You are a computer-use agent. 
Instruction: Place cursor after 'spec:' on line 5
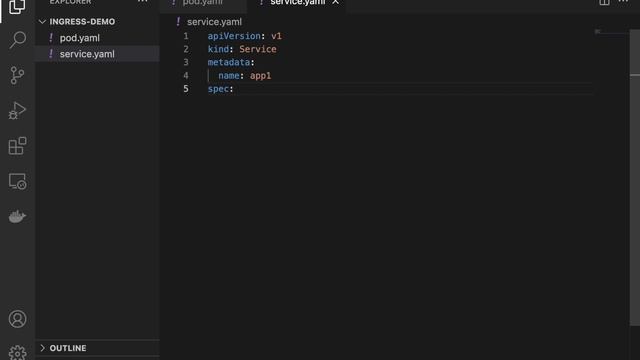(234, 89)
